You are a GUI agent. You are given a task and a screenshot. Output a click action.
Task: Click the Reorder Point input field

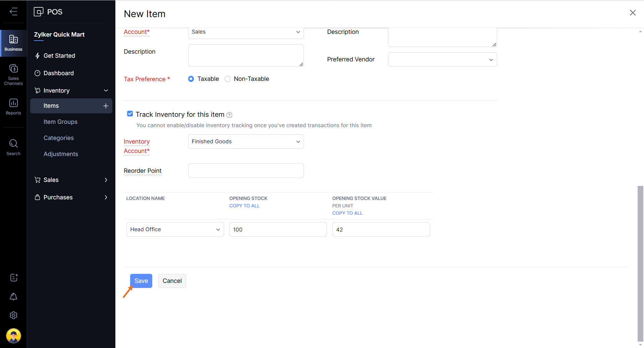[x=246, y=171]
